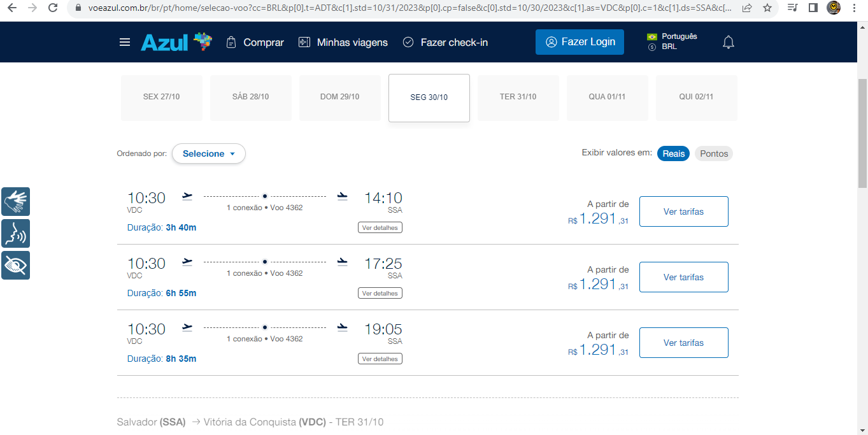Expand the Selecione sort dropdown
This screenshot has height=435, width=868.
point(209,153)
